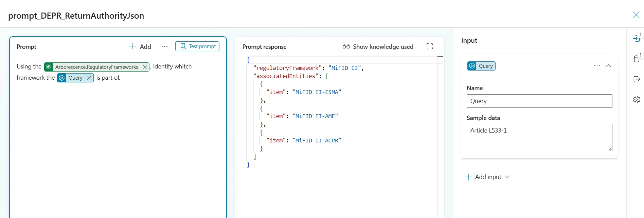Open the Knowledge data sidebar icon
The width and height of the screenshot is (644, 218).
click(637, 58)
